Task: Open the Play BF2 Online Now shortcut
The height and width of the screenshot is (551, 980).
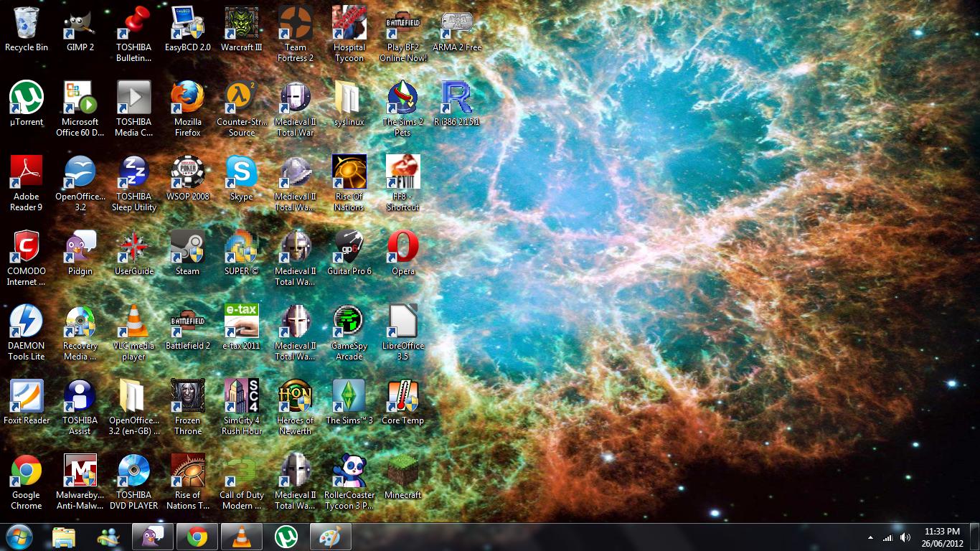Action: [403, 34]
